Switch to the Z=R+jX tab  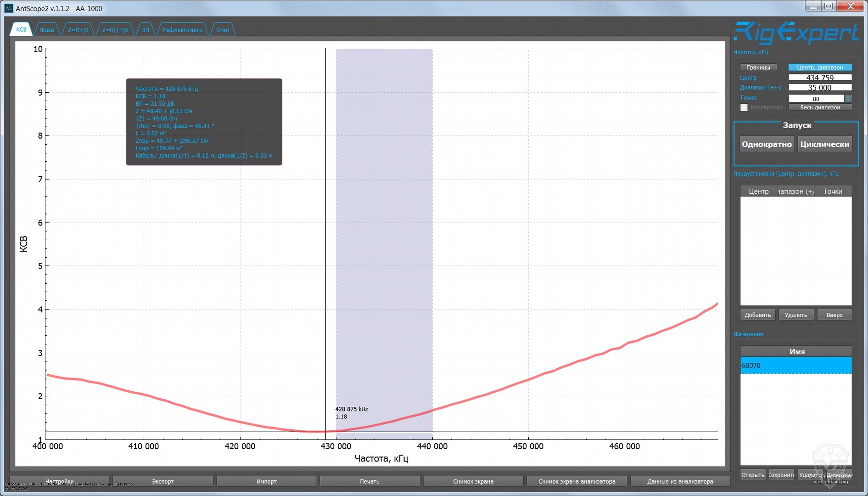pyautogui.click(x=78, y=30)
